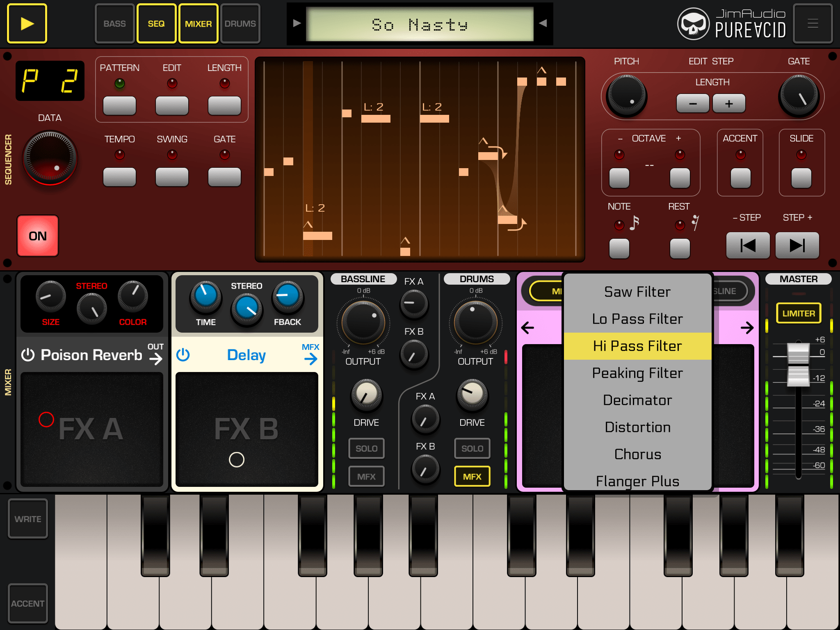
Task: Choose Hi Pass Filter from effect list
Action: (x=637, y=346)
